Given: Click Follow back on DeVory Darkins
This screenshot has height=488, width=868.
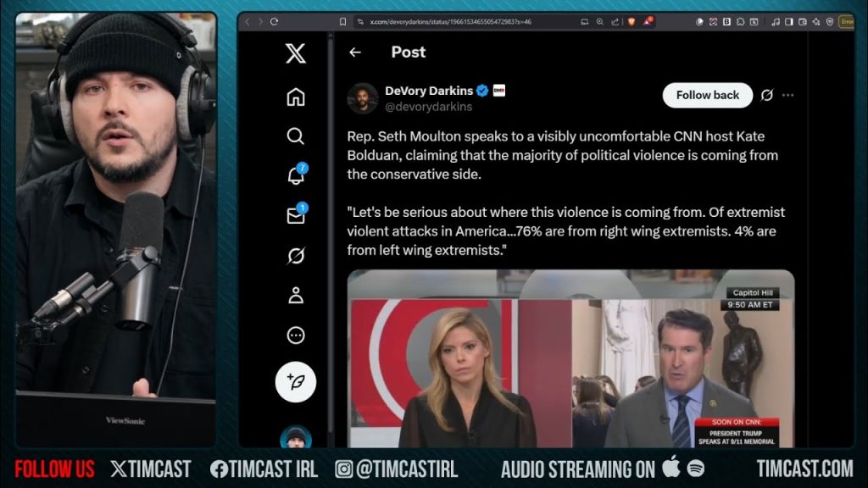Looking at the screenshot, I should (x=706, y=95).
